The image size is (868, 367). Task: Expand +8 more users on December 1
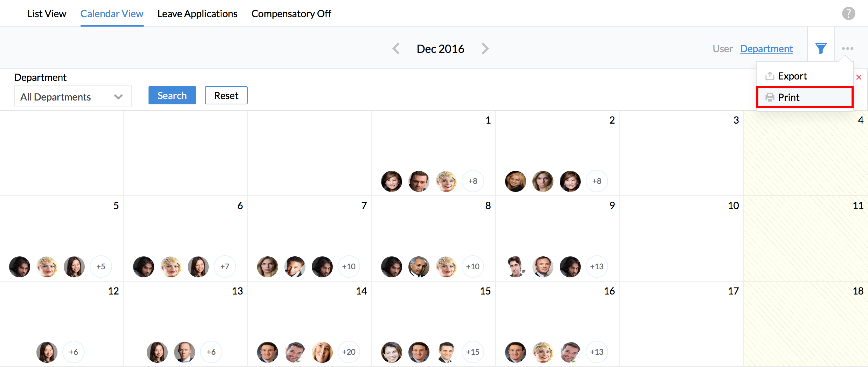473,181
